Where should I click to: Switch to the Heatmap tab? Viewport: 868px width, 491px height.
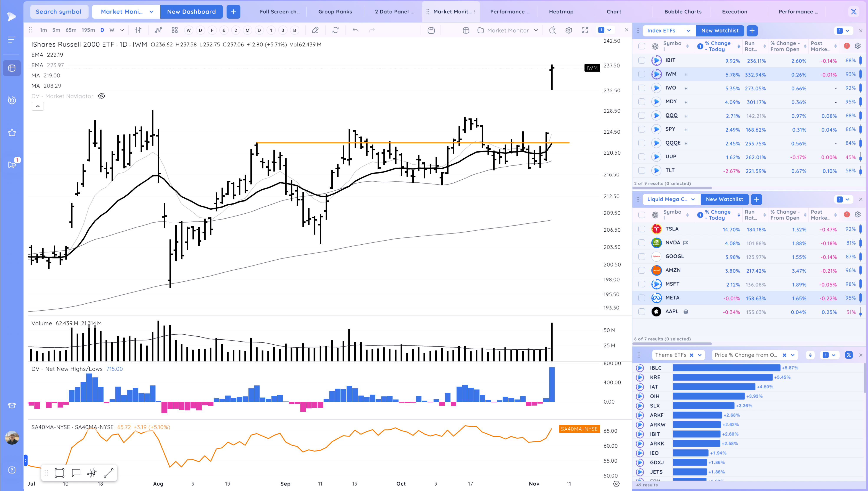[561, 11]
